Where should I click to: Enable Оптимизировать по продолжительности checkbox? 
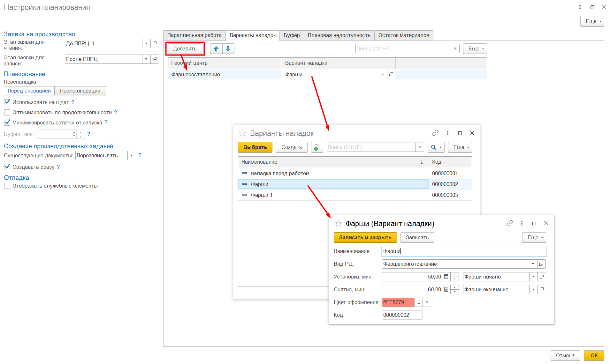pyautogui.click(x=7, y=112)
